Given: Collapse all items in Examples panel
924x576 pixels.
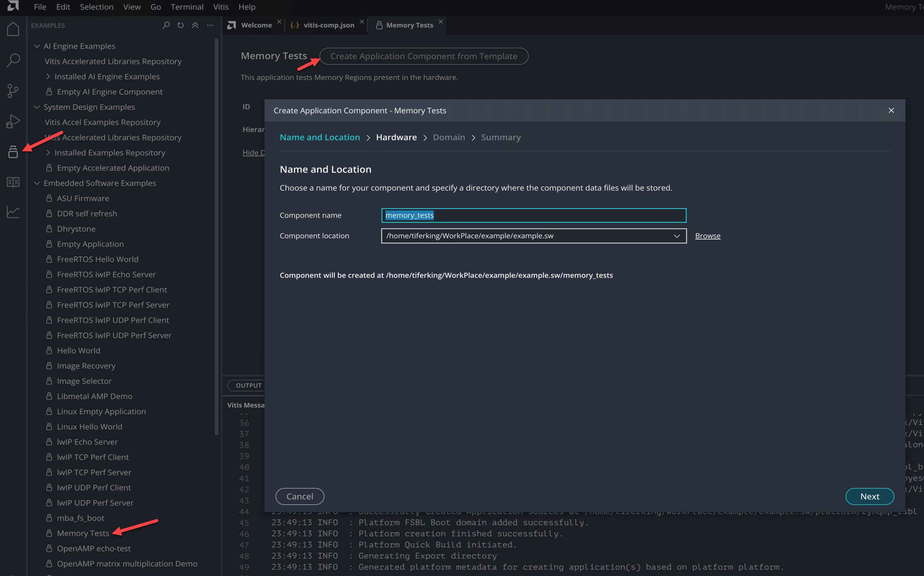Looking at the screenshot, I should (195, 26).
